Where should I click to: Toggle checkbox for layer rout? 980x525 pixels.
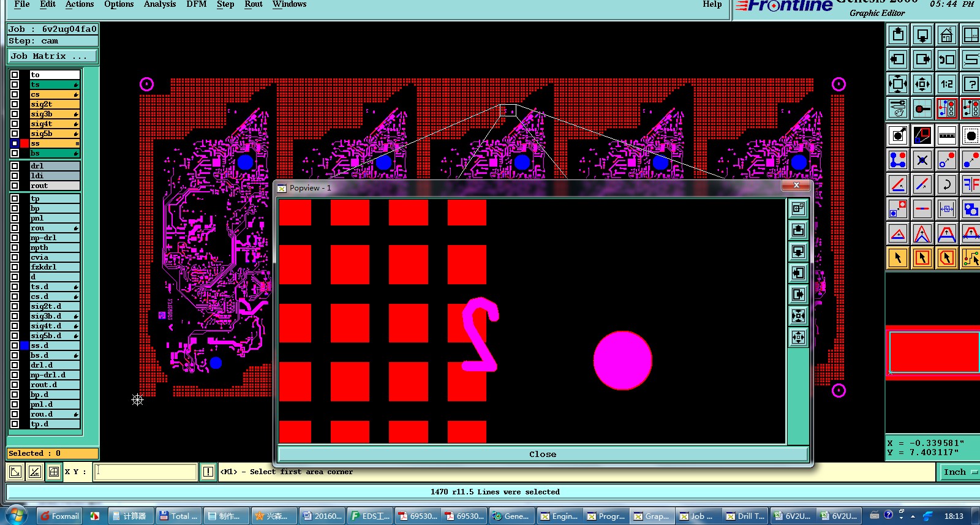click(15, 186)
